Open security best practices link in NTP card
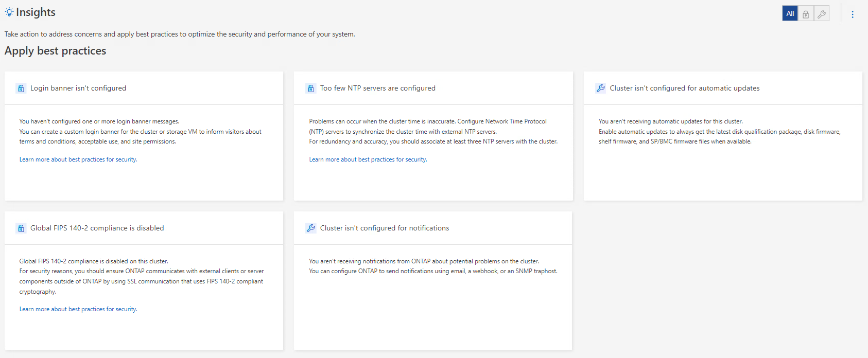 click(x=368, y=159)
